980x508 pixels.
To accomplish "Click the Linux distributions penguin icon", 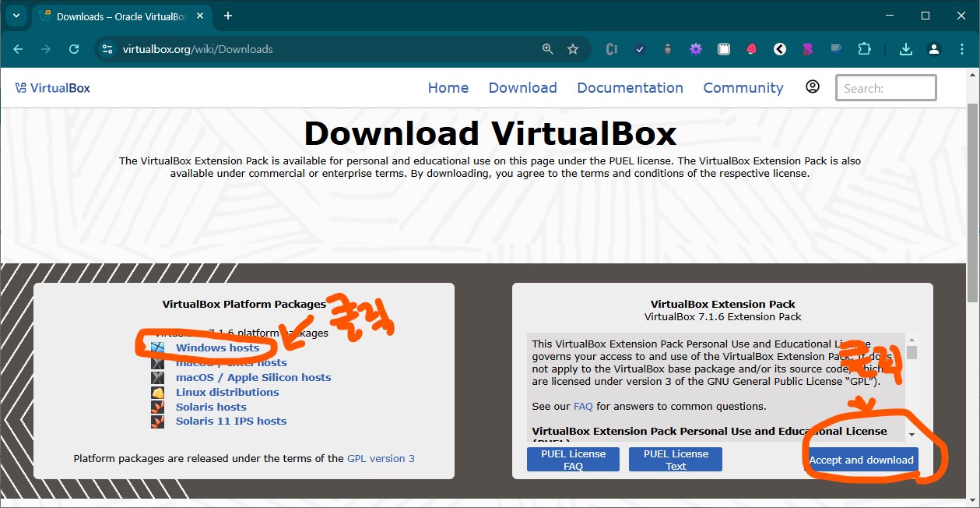I will [x=158, y=392].
